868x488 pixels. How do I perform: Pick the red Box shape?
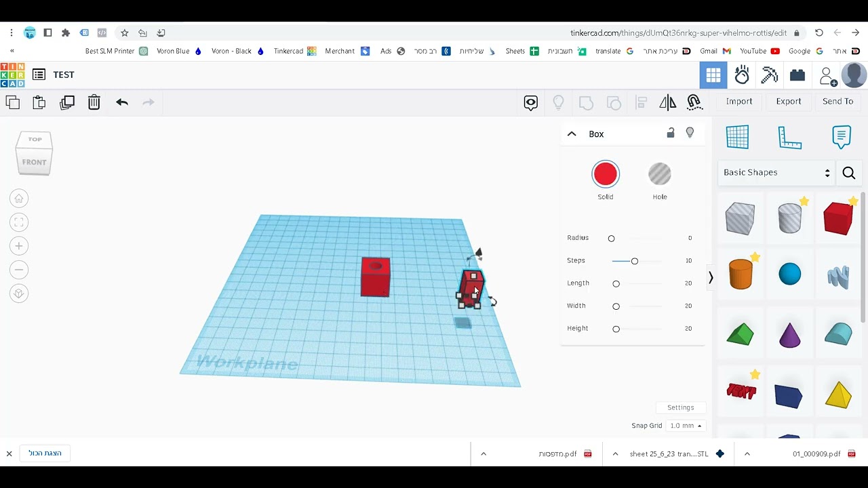tap(838, 218)
